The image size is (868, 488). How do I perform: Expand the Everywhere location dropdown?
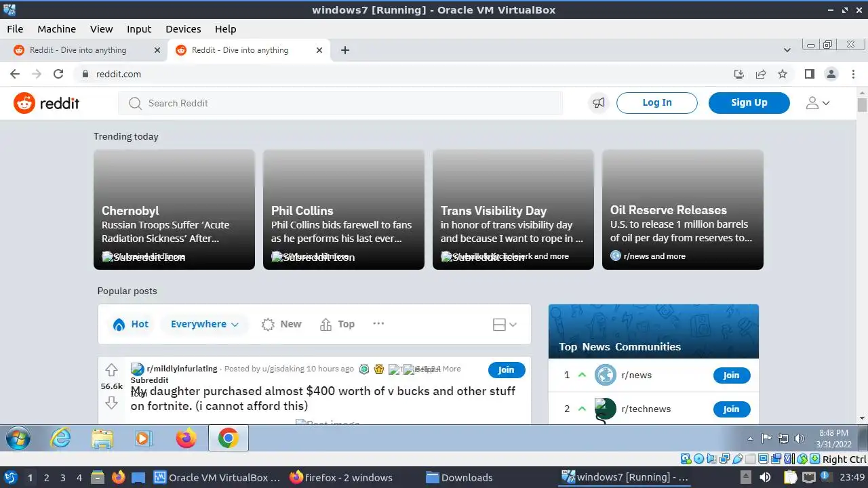click(204, 324)
